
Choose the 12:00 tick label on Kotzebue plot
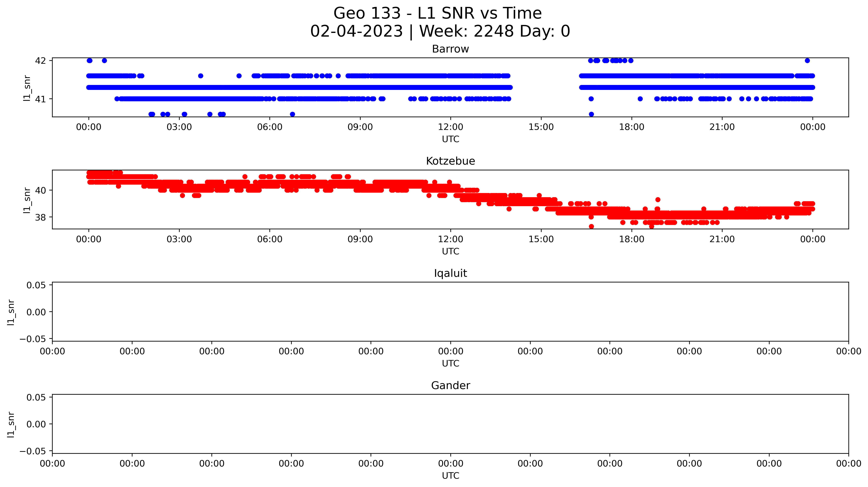click(451, 239)
